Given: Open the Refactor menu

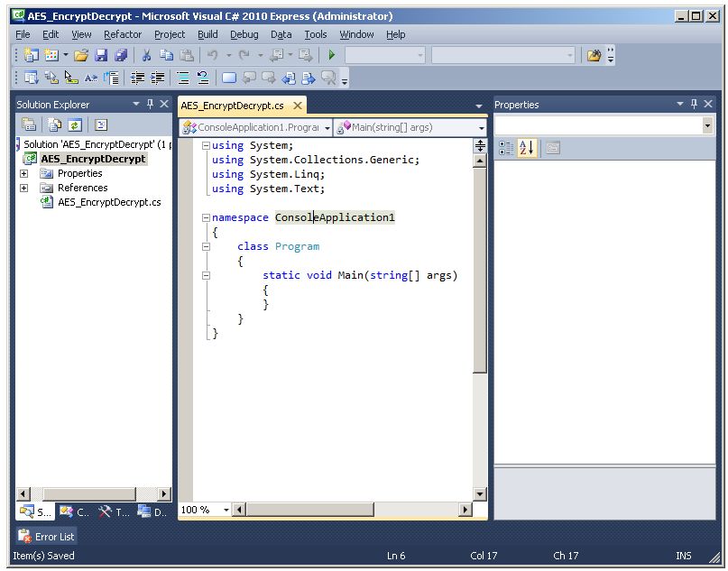Looking at the screenshot, I should [122, 34].
